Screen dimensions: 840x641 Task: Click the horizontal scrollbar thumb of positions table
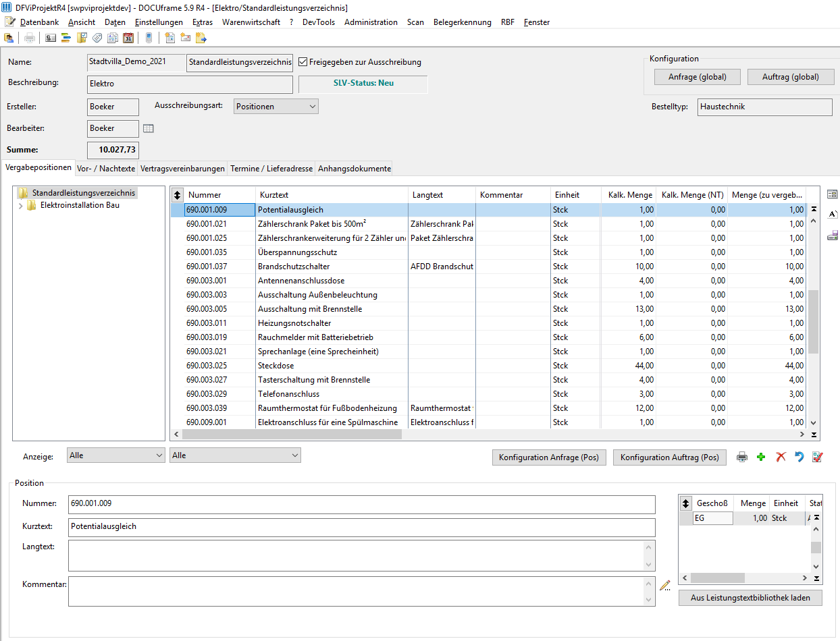(292, 435)
